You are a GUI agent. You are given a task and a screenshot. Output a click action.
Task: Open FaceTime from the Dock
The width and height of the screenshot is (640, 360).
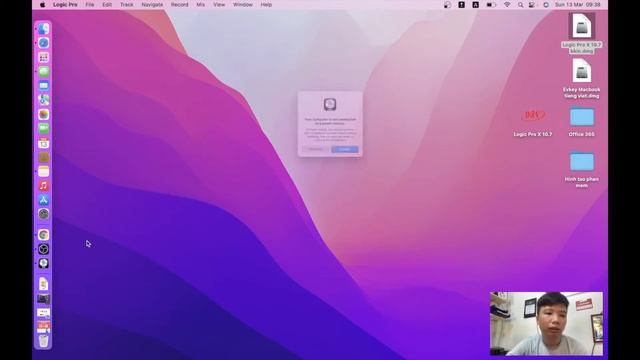point(44,129)
